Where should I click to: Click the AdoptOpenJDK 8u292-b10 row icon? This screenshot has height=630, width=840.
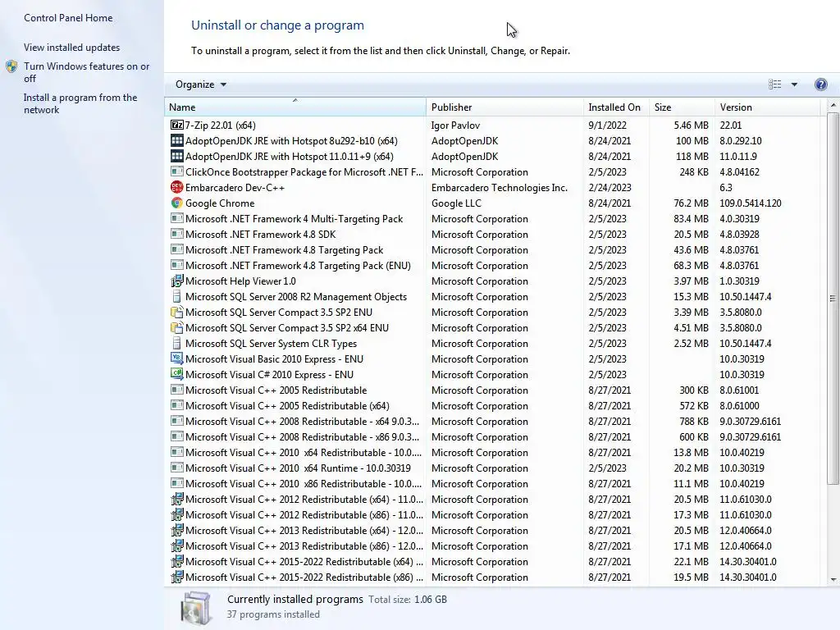177,140
